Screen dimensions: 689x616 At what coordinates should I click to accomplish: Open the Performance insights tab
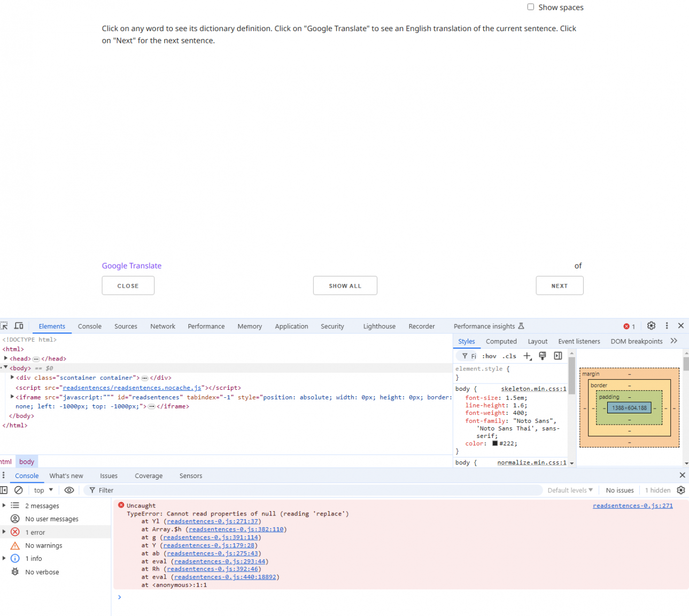coord(489,326)
